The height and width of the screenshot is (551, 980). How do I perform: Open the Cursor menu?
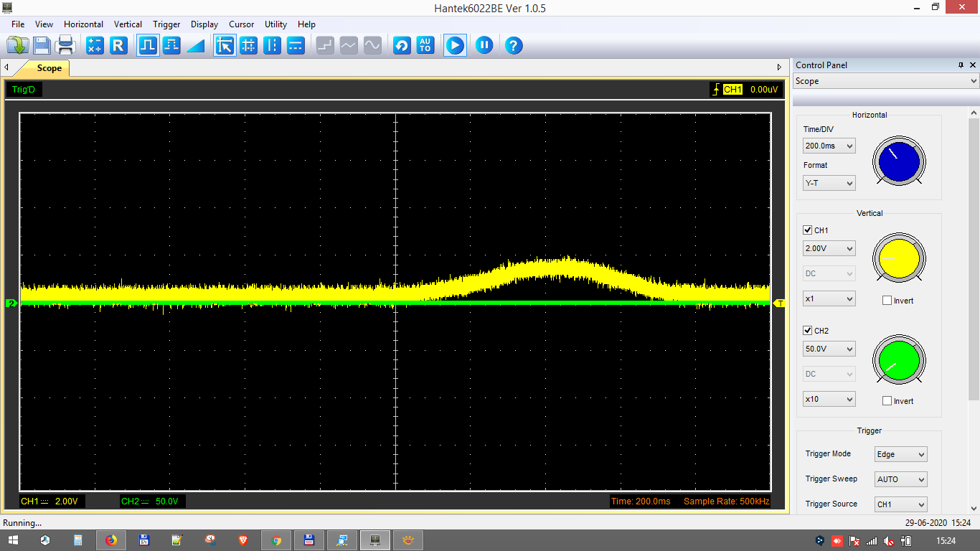pyautogui.click(x=242, y=24)
